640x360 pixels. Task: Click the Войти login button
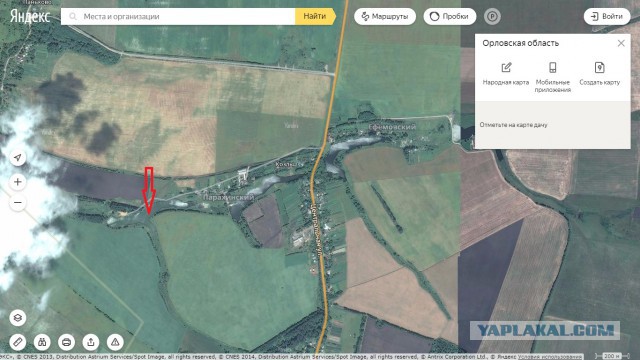point(607,17)
